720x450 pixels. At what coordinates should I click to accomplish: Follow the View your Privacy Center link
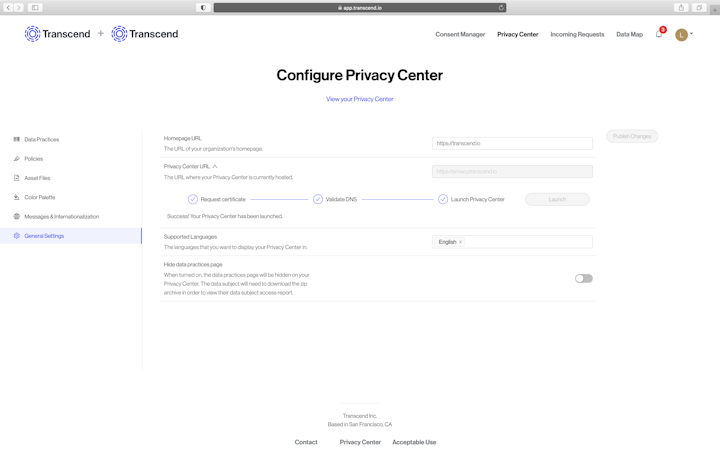[x=360, y=99]
